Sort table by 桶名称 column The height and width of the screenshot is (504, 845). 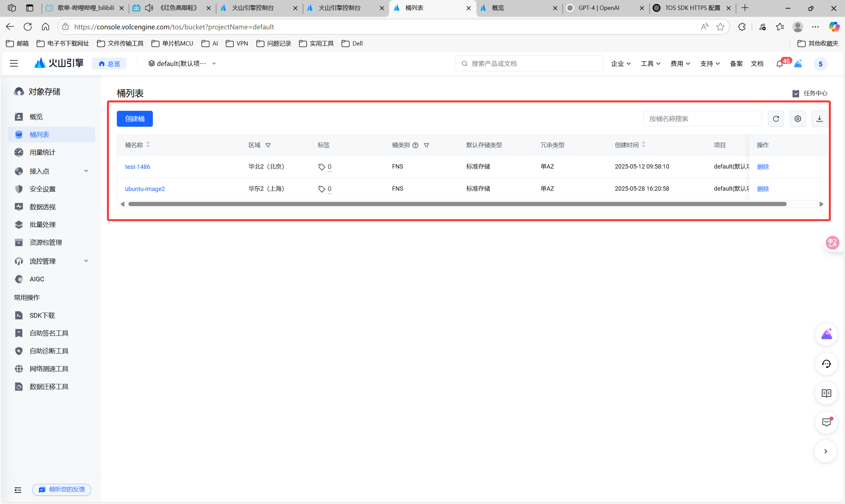(148, 145)
